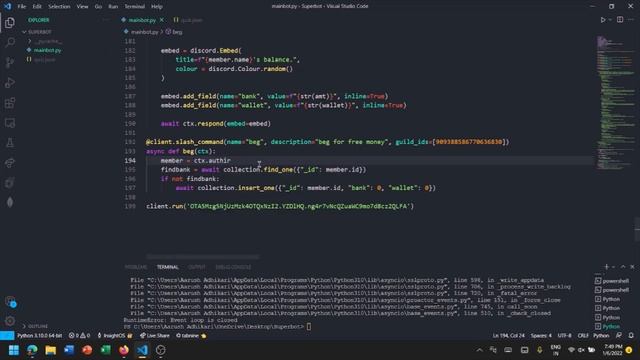Viewport: 640px width, 360px height.
Task: Click the tabnine status bar item
Action: [191, 336]
